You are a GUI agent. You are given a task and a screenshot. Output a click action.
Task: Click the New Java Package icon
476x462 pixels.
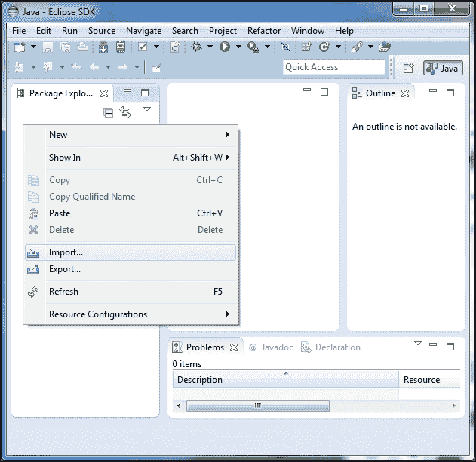306,47
